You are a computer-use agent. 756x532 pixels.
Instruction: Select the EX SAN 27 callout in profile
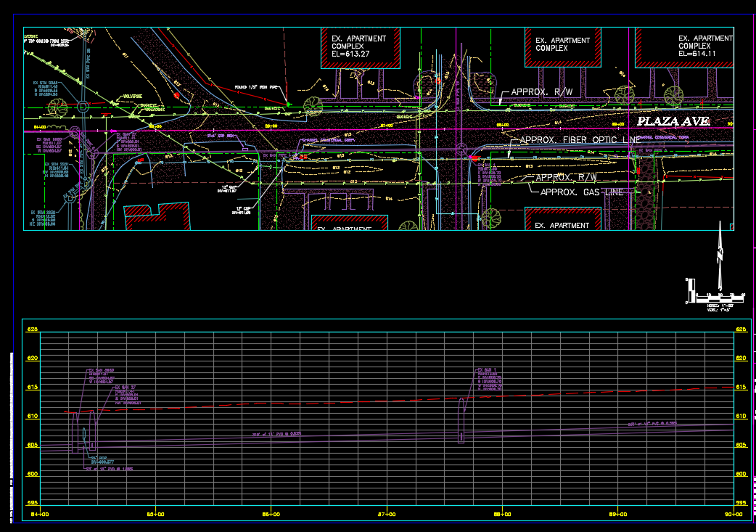(128, 395)
